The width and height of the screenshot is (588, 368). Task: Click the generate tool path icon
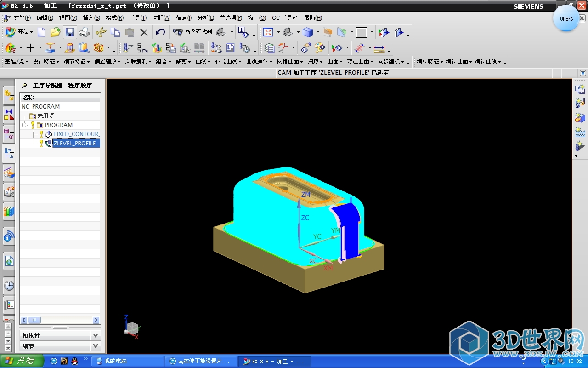pos(128,48)
